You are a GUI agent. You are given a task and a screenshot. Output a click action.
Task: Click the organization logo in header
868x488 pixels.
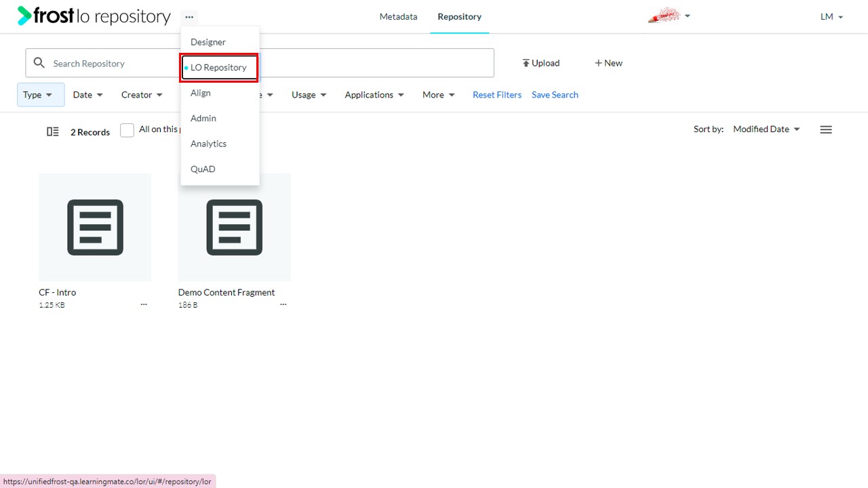click(x=665, y=16)
